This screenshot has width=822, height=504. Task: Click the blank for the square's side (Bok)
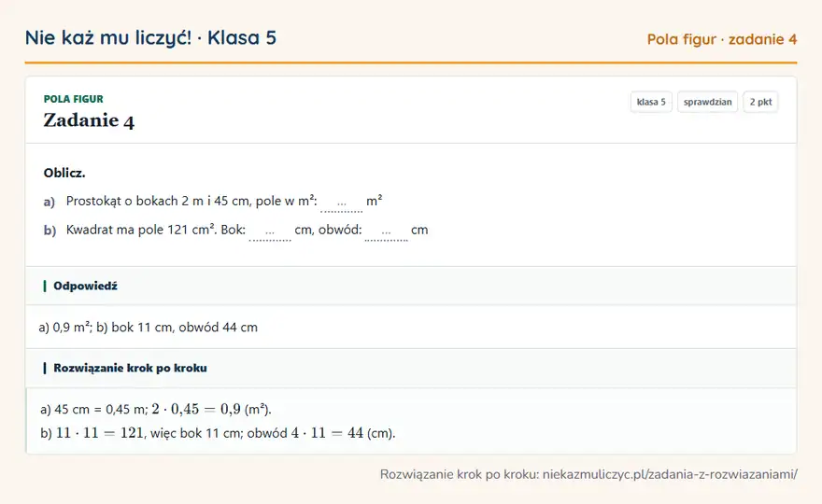pos(269,231)
